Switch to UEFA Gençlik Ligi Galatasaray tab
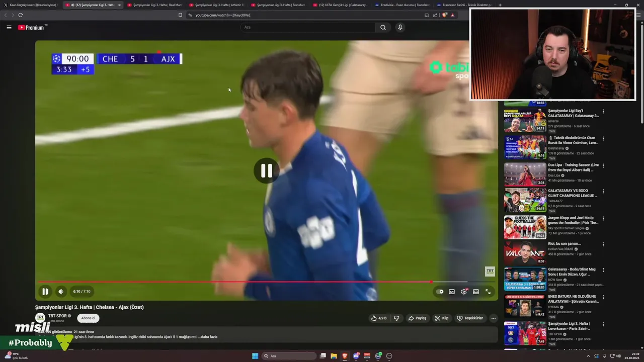The image size is (644, 362). coord(340,5)
